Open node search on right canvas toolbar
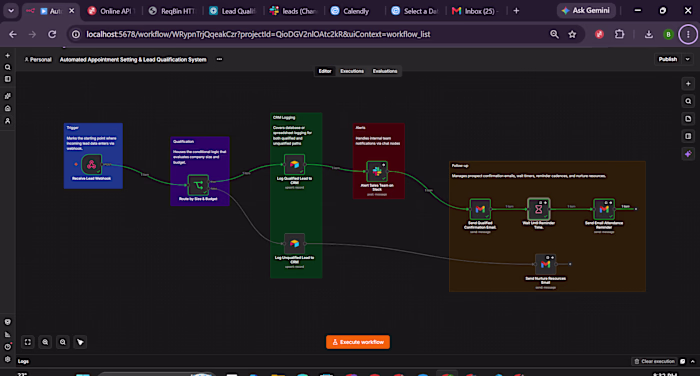This screenshot has height=376, width=700. click(x=688, y=101)
